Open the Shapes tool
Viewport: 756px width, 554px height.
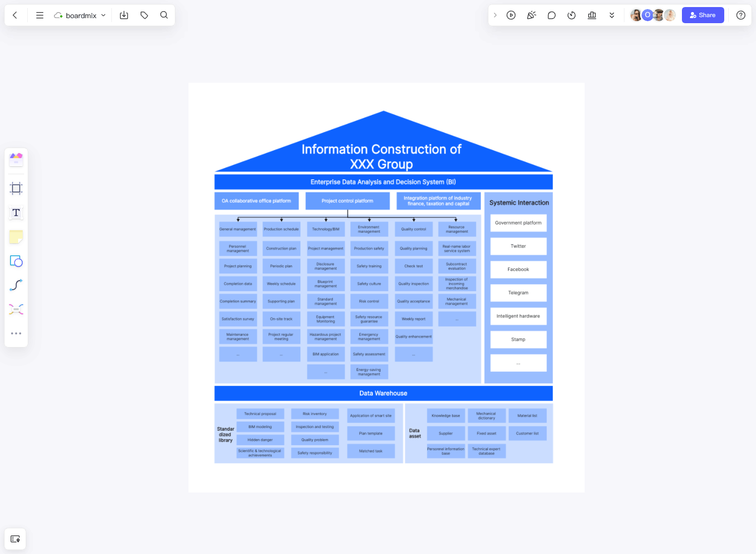click(16, 261)
